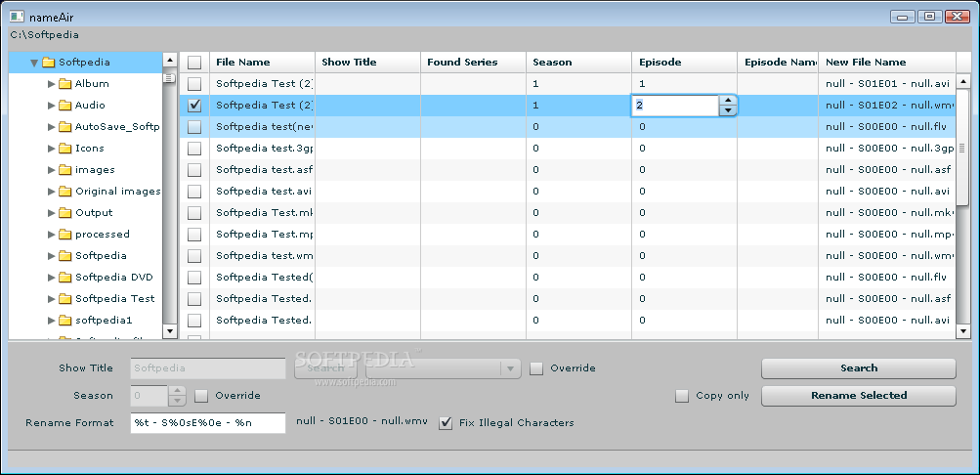
Task: Click the Rename Selected button
Action: [x=858, y=396]
